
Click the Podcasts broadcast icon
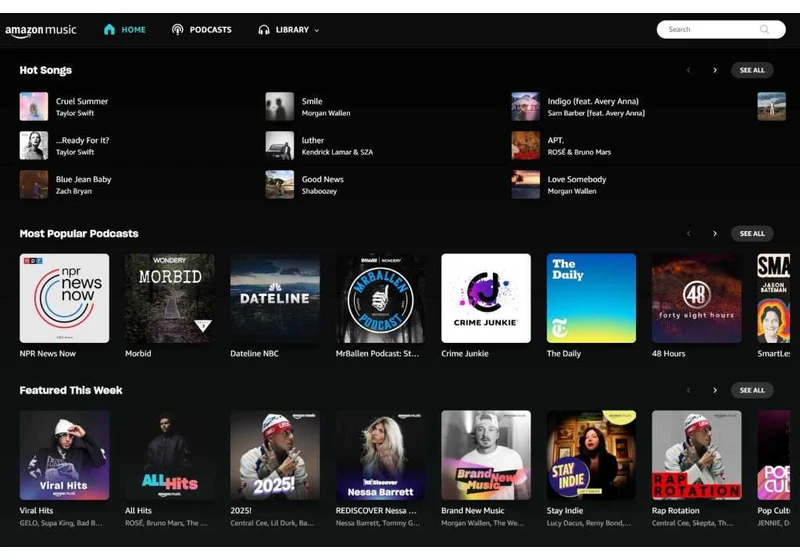tap(177, 30)
